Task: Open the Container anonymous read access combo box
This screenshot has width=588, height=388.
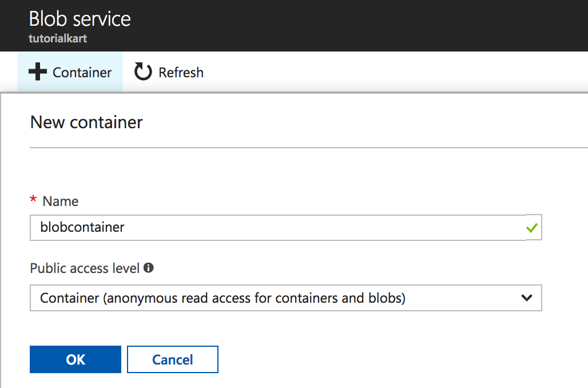Action: pyautogui.click(x=286, y=298)
